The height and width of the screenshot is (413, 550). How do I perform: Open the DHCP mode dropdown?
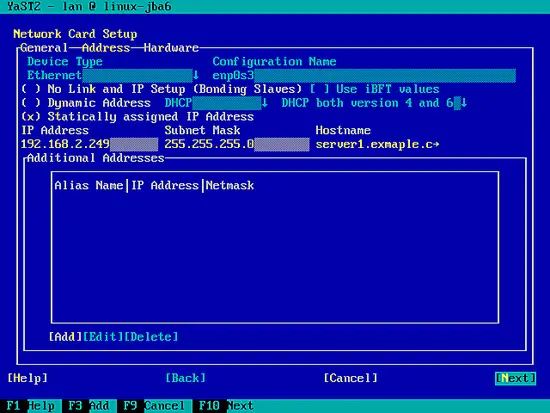(x=216, y=103)
